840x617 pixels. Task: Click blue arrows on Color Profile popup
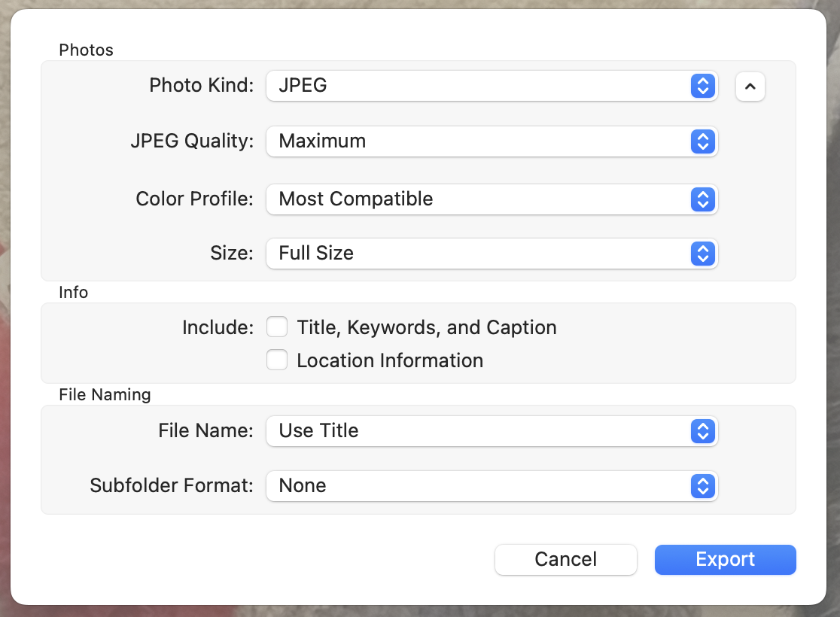[702, 199]
